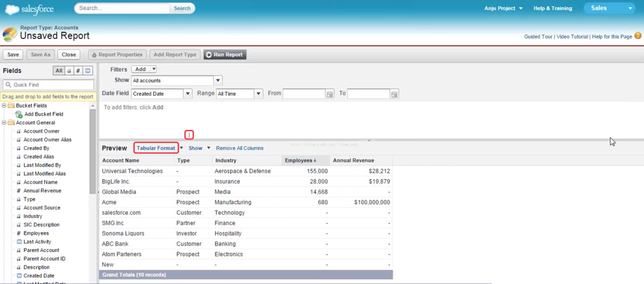Click the Salesforce cloud logo
The image size is (644, 284).
coord(12,9)
